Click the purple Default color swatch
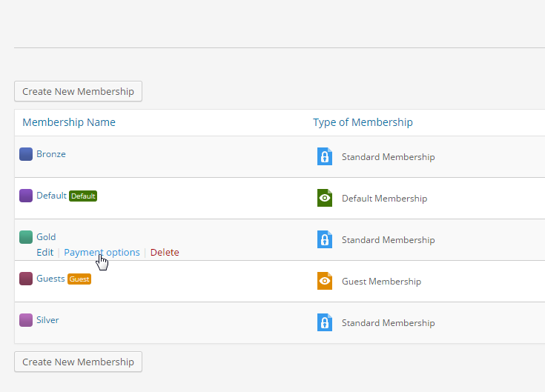545x392 pixels. coord(26,196)
